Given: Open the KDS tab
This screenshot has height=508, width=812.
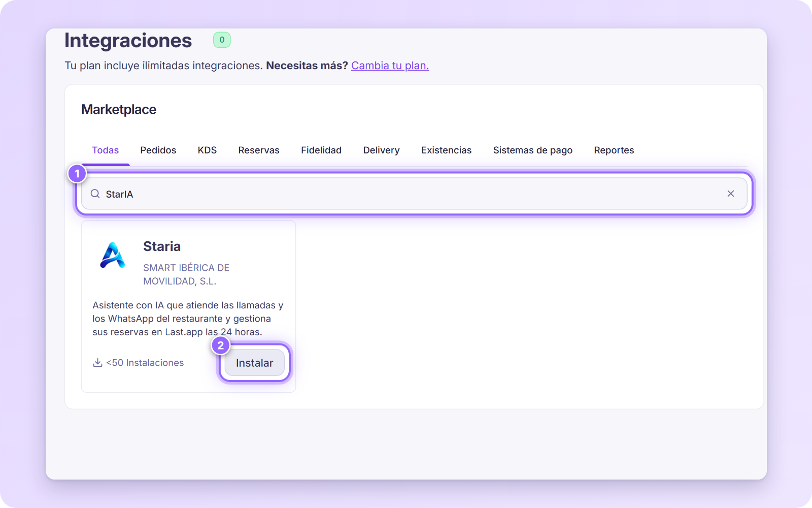Looking at the screenshot, I should [x=207, y=150].
